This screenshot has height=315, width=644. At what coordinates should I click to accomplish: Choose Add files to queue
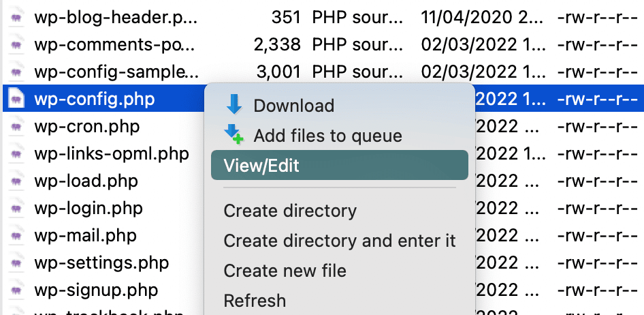coord(339,135)
